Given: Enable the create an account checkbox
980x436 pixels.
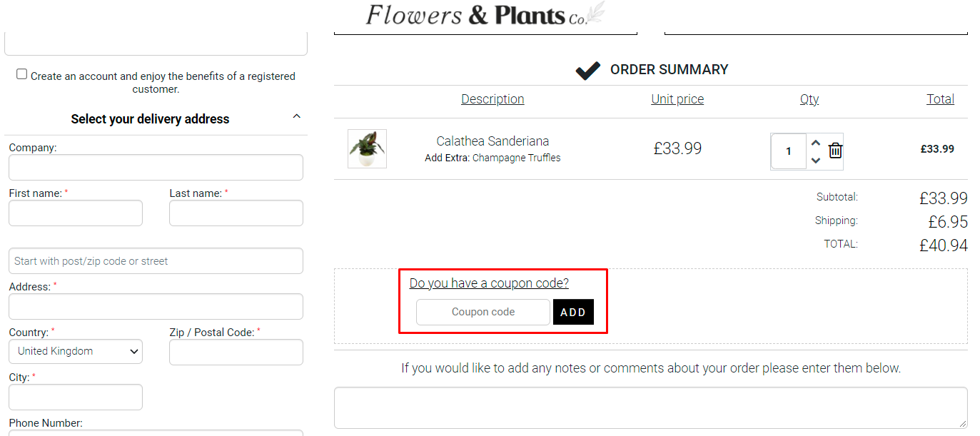Looking at the screenshot, I should [x=21, y=73].
